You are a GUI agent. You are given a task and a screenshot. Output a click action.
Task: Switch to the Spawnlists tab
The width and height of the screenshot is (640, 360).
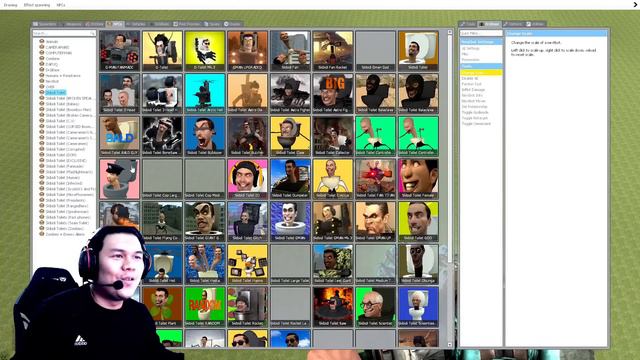[45, 24]
